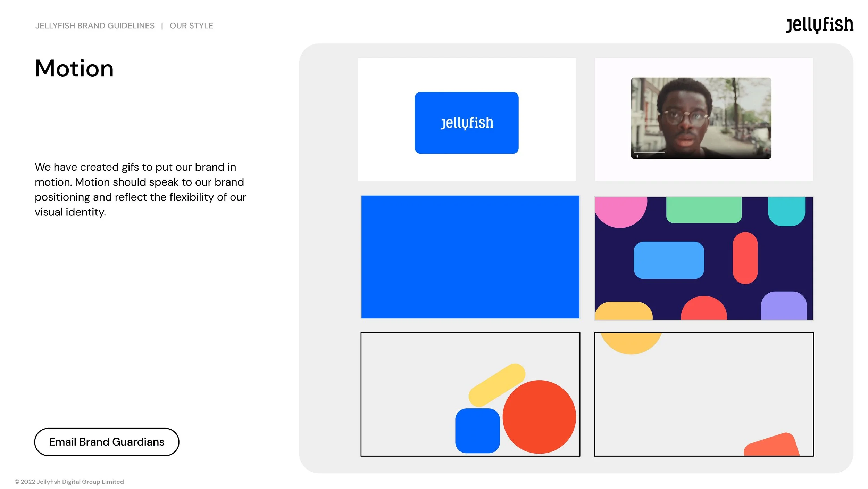The height and width of the screenshot is (489, 868).
Task: Click the Motion page heading
Action: [74, 68]
